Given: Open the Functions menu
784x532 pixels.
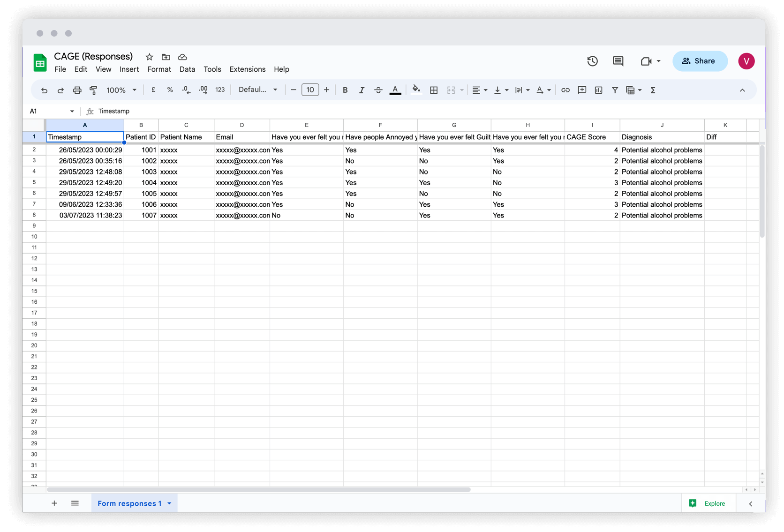Looking at the screenshot, I should [x=652, y=90].
